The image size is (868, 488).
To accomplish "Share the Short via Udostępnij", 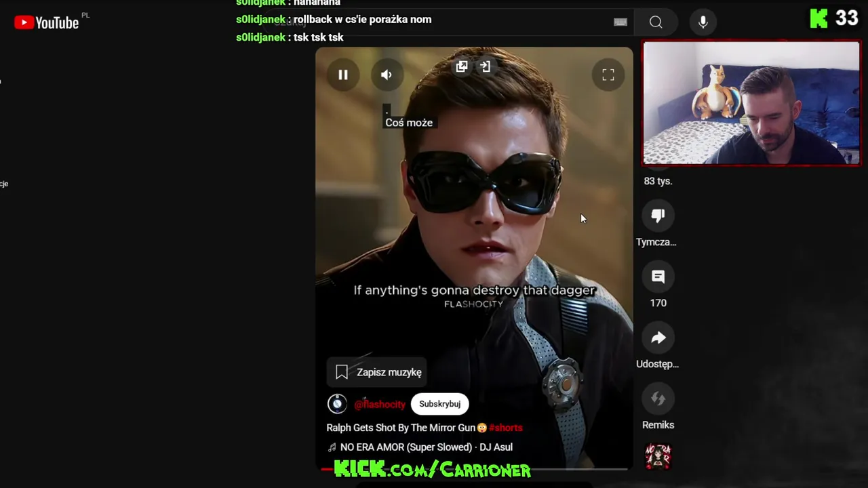I will click(658, 338).
